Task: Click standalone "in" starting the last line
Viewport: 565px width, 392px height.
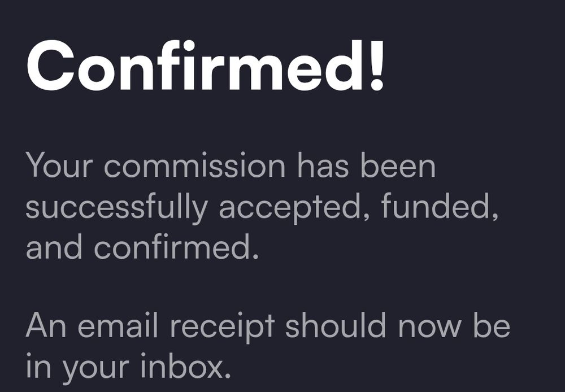Action: [x=38, y=365]
